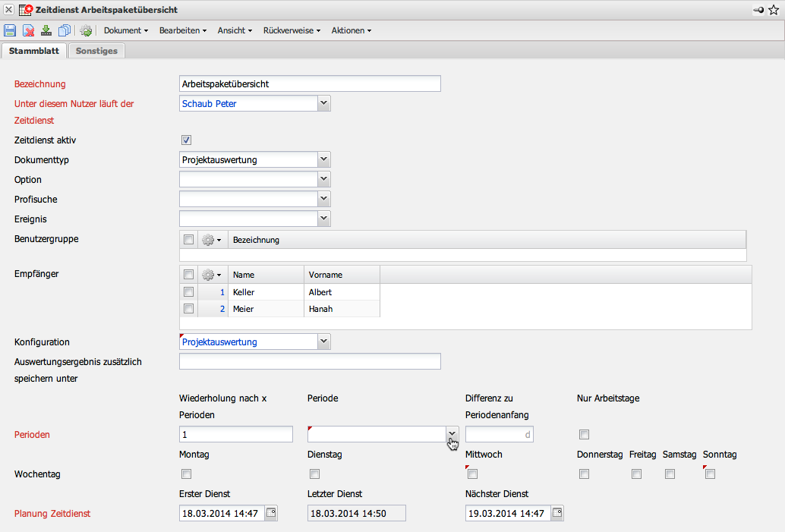Viewport: 785px width, 532px height.
Task: Open the gear menu in Empfänger table
Action: pyautogui.click(x=212, y=275)
